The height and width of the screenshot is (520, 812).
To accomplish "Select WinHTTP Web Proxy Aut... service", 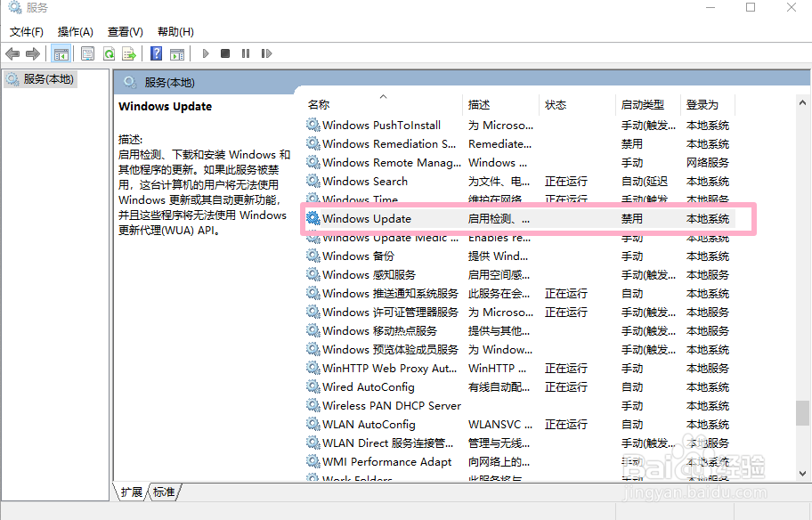I will [x=519, y=369].
